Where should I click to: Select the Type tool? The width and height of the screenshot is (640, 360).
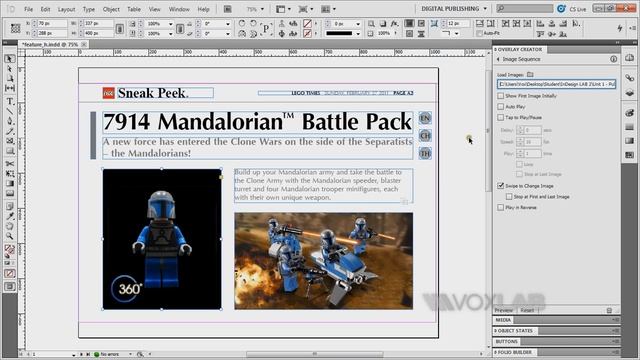coord(9,101)
